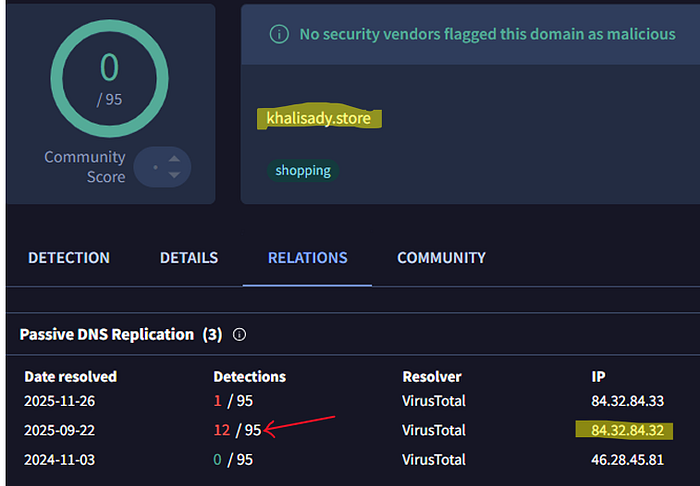Click the Detections column header
The image size is (700, 486).
[250, 377]
